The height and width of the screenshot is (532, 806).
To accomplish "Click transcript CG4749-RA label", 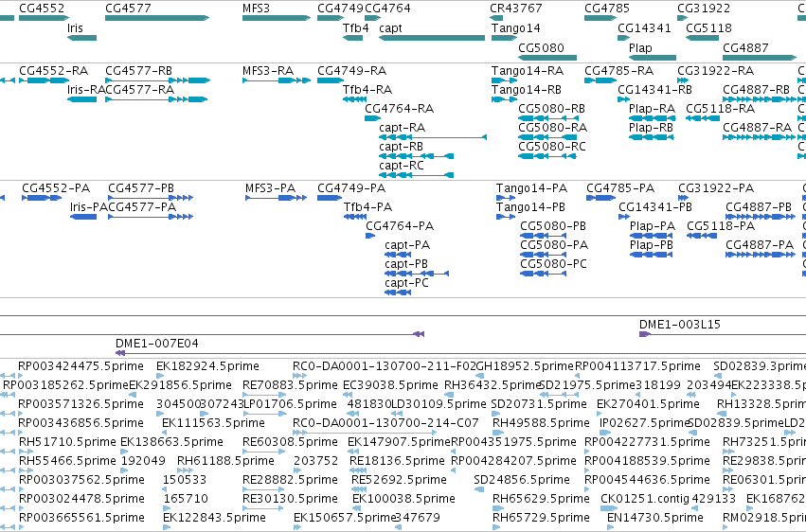I will click(x=352, y=70).
